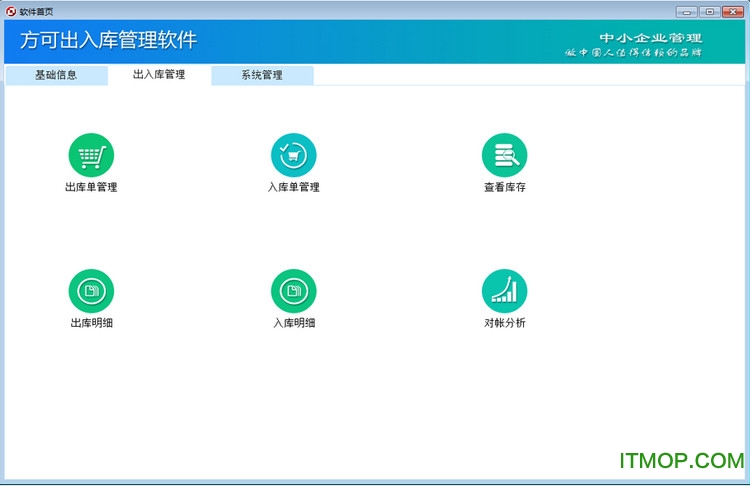Click the 入库单管理 text label
Screen dimensions: 750x486
pyautogui.click(x=294, y=187)
